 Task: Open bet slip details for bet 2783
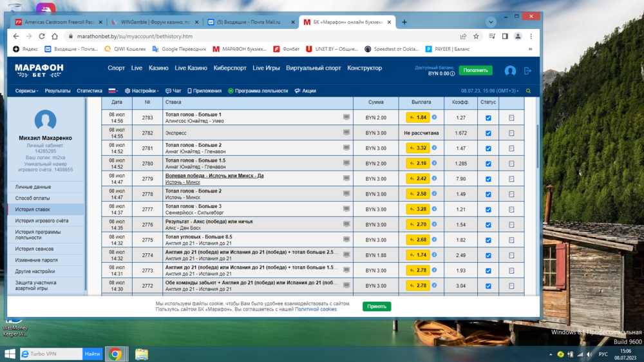coord(511,118)
